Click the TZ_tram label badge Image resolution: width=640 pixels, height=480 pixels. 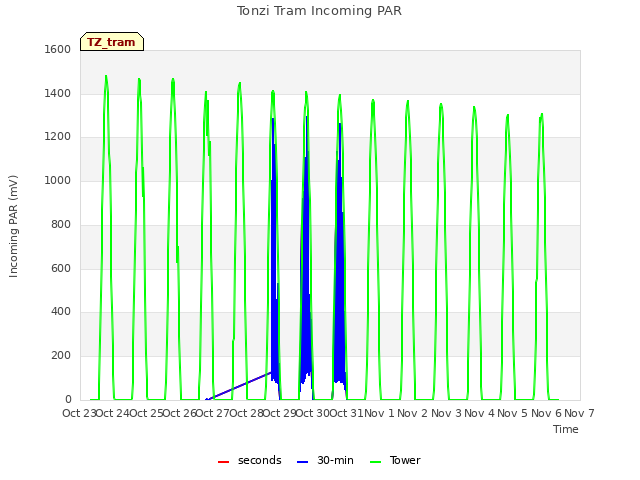[112, 42]
